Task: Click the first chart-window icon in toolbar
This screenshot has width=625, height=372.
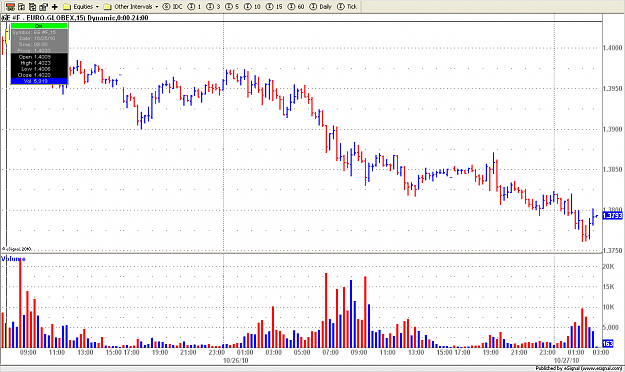Action: pyautogui.click(x=10, y=7)
